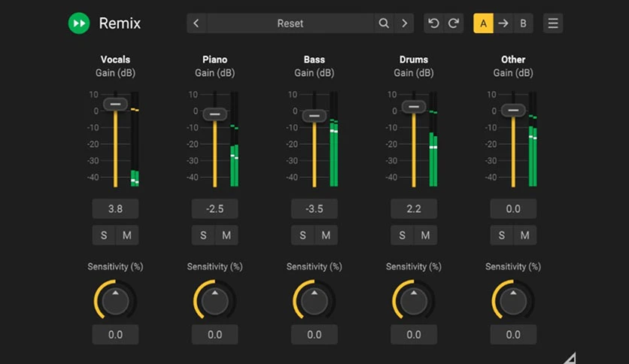The height and width of the screenshot is (364, 629).
Task: Open the Reset preset name field
Action: tap(290, 23)
